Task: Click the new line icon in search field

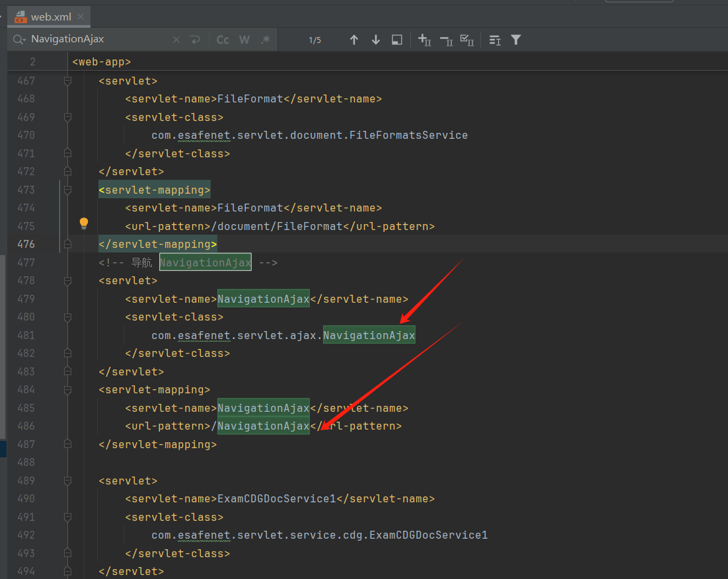Action: click(195, 40)
